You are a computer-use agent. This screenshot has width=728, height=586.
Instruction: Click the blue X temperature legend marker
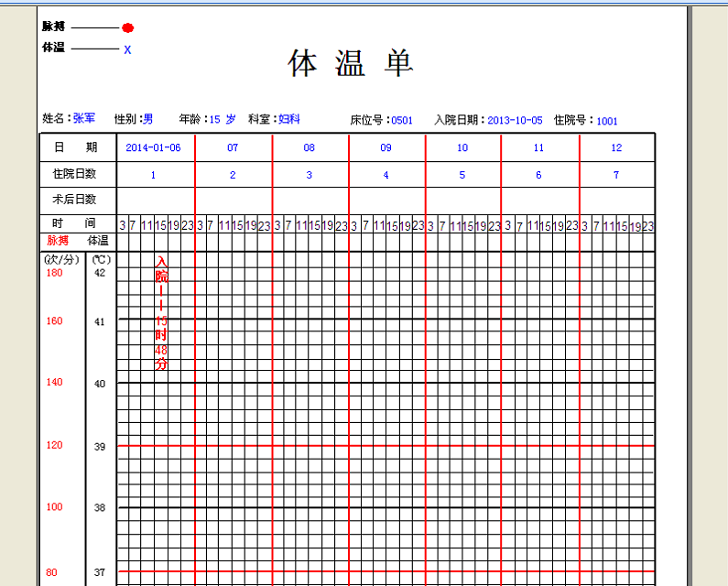pyautogui.click(x=127, y=49)
